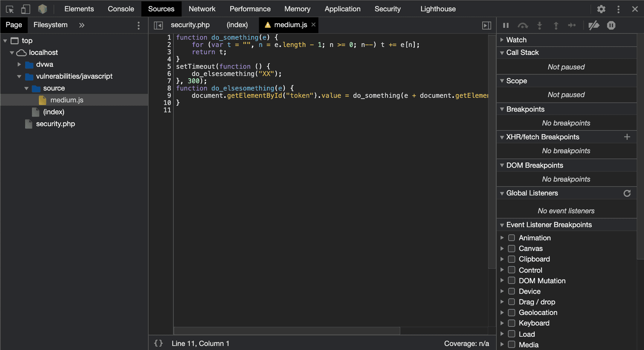Enable pause on exceptions

click(611, 25)
